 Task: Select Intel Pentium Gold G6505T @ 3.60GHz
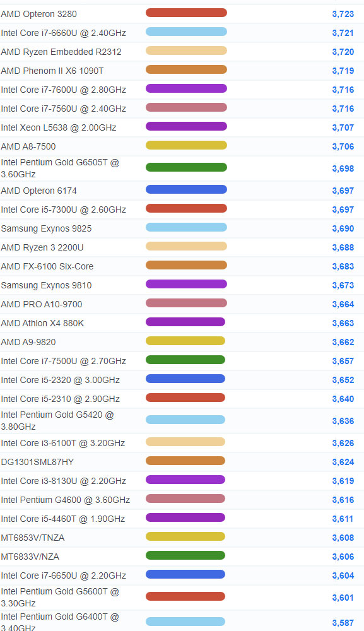tap(60, 168)
